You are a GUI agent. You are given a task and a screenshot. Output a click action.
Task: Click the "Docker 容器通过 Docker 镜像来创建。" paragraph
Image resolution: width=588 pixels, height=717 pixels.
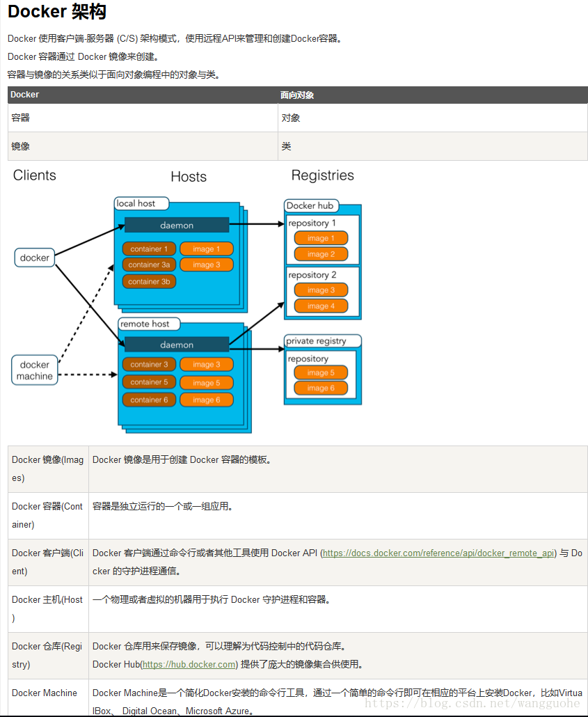point(84,56)
